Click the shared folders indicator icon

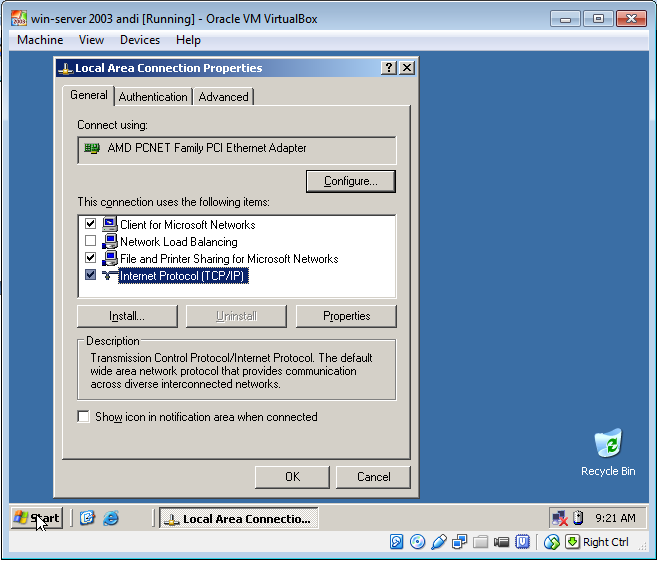[x=480, y=541]
